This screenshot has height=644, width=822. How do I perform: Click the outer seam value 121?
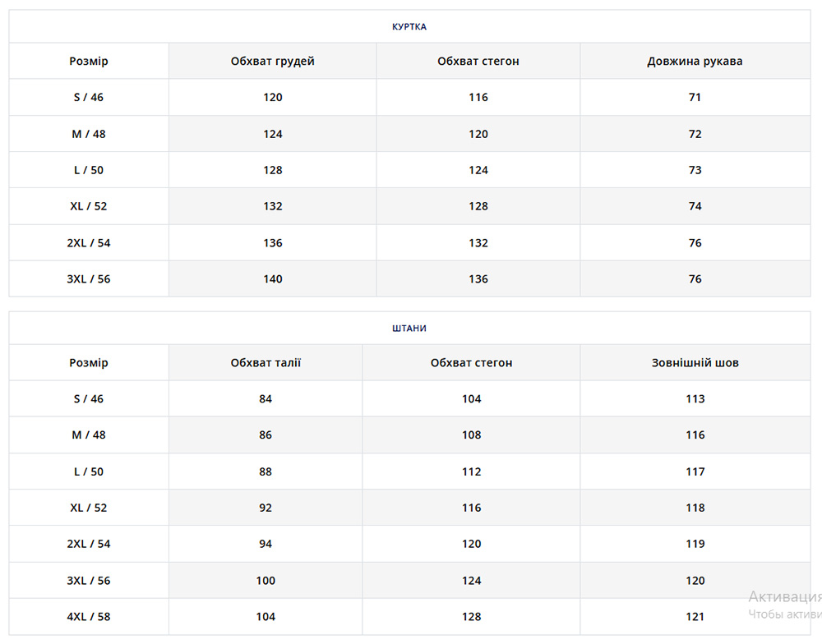[x=695, y=617]
